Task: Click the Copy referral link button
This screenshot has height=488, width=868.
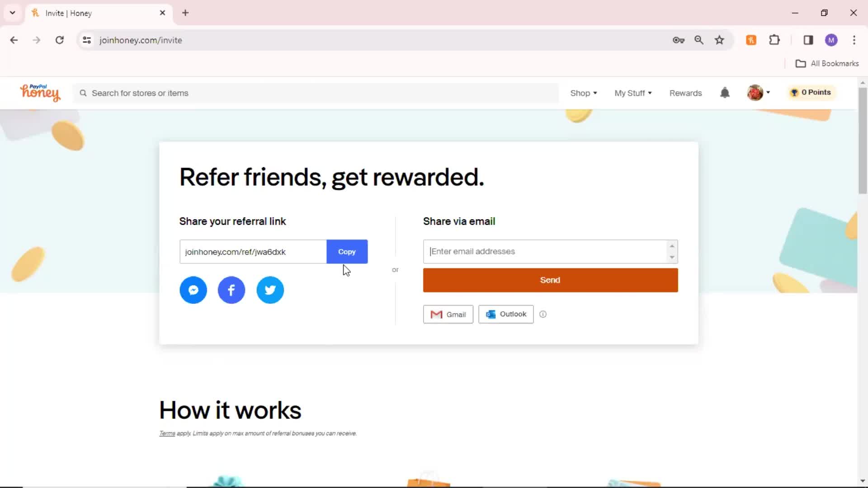Action: point(347,251)
